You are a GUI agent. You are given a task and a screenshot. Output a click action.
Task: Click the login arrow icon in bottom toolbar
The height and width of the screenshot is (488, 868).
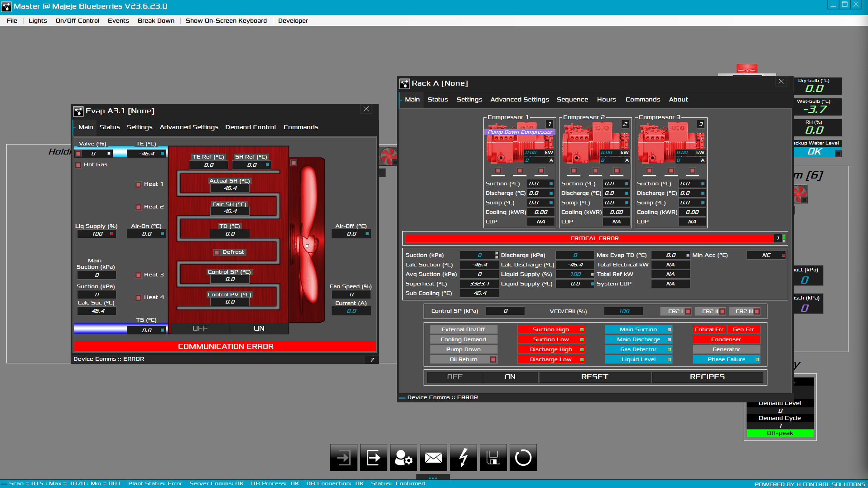[344, 458]
